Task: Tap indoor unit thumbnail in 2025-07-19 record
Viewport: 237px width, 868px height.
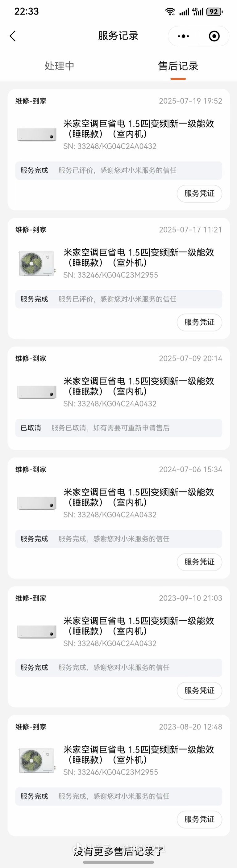Action: pyautogui.click(x=37, y=134)
